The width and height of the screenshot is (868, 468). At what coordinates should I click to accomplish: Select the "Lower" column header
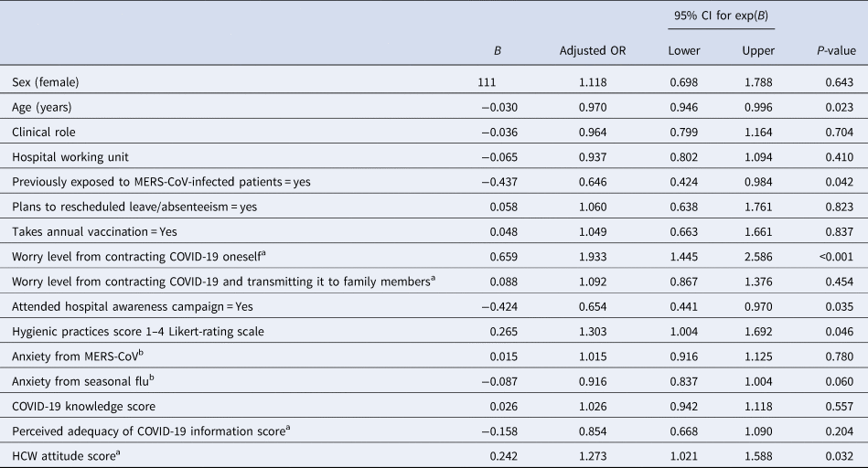685,50
